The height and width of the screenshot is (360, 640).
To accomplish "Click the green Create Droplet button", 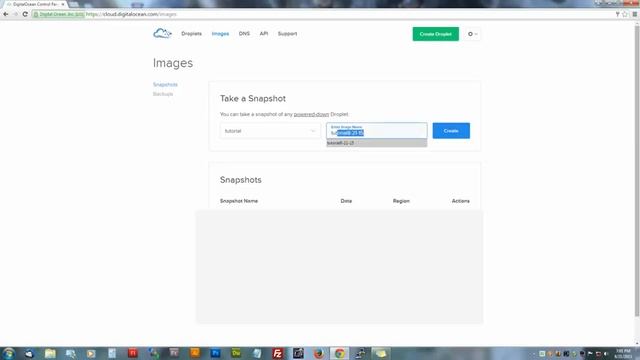I will [x=436, y=34].
